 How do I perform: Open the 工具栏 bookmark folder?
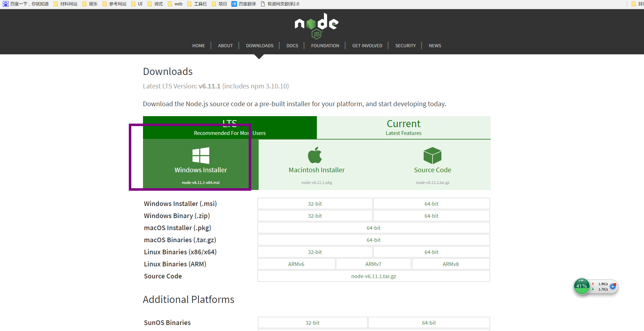point(197,4)
